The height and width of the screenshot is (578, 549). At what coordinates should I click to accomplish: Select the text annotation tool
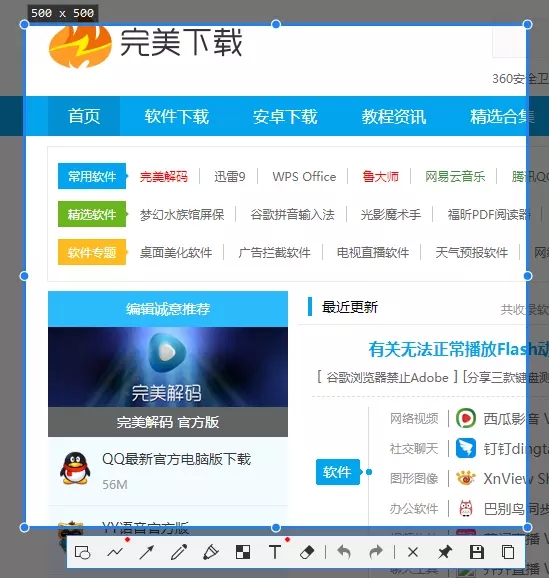pos(275,552)
